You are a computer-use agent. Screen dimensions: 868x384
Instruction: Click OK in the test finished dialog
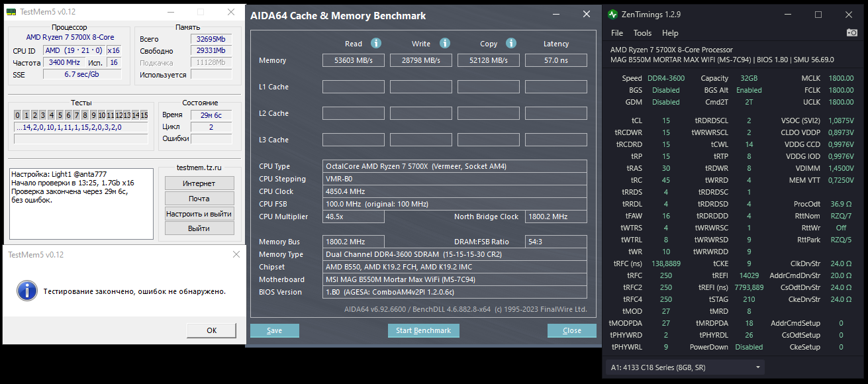(x=211, y=330)
